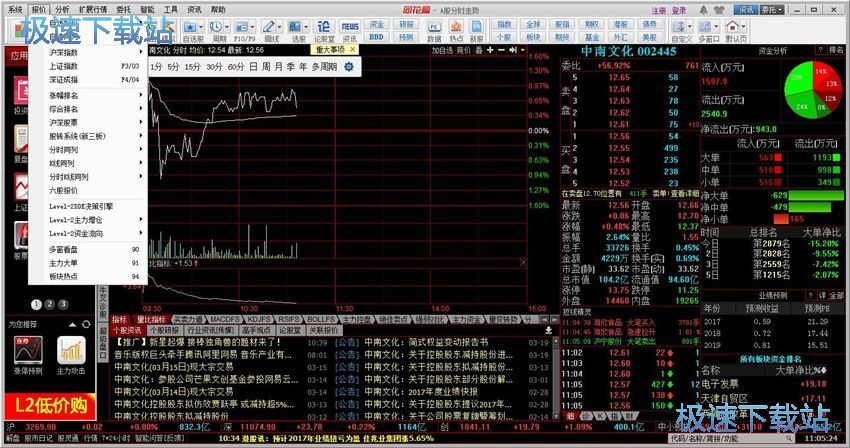The width and height of the screenshot is (850, 448).
Task: Click the minus zoom icon above chart
Action: point(501,50)
